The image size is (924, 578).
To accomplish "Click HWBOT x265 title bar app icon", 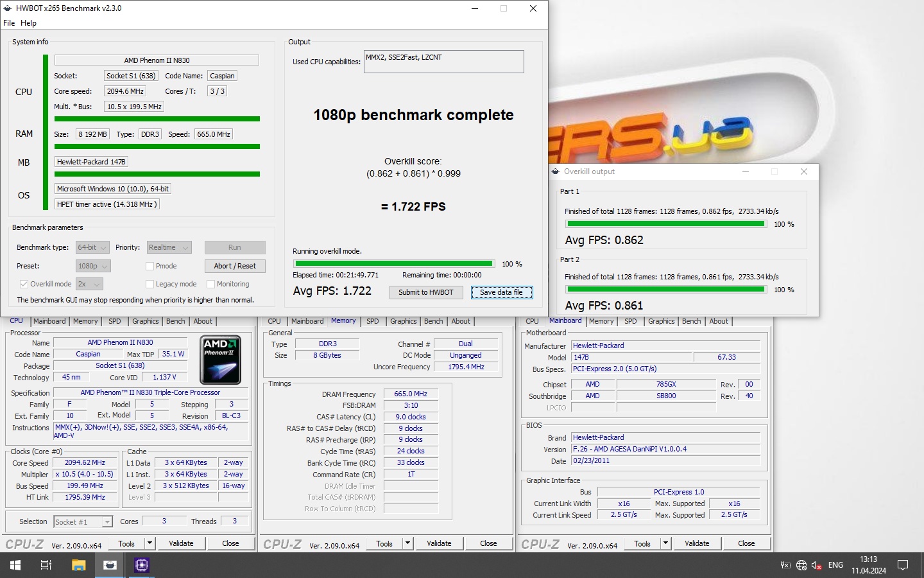I will coord(8,8).
